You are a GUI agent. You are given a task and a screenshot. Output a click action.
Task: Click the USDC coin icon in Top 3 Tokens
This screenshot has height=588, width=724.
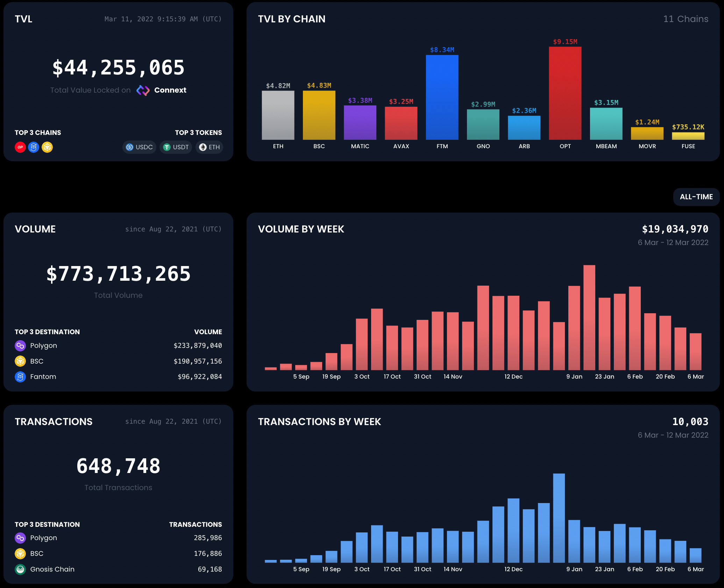click(129, 147)
